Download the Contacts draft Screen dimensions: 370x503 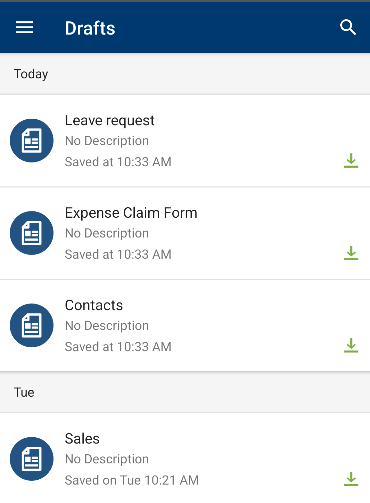(x=351, y=345)
